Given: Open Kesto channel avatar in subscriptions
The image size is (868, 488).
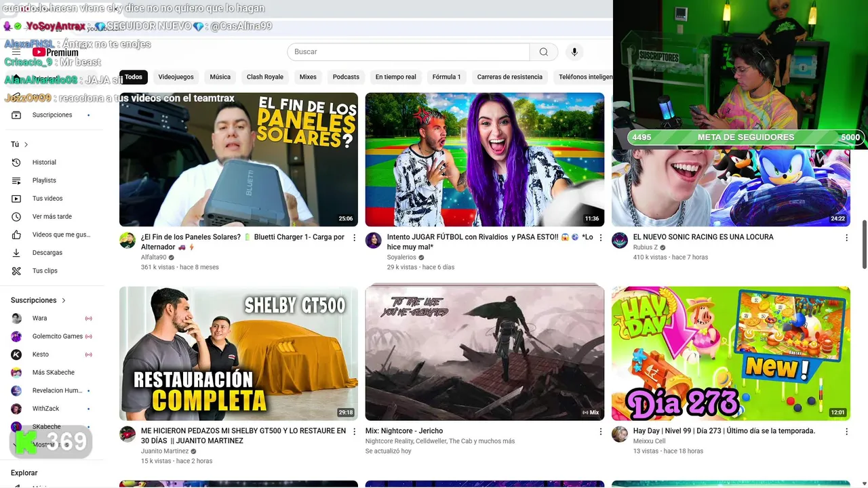Looking at the screenshot, I should tap(16, 354).
